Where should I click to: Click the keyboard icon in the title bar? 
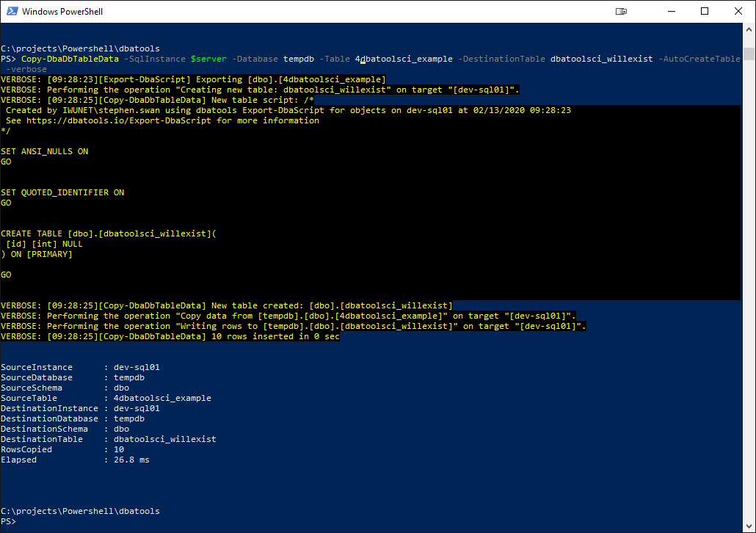[x=622, y=11]
